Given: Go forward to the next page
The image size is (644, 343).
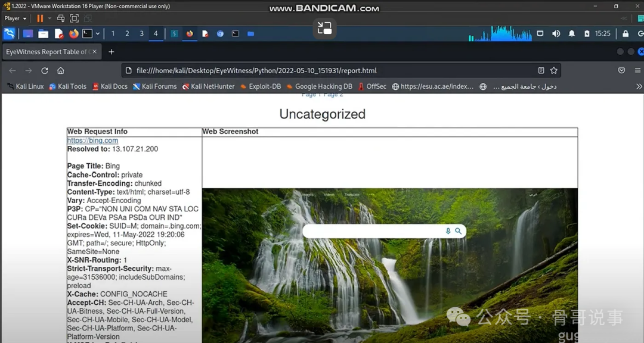Looking at the screenshot, I should pos(29,71).
